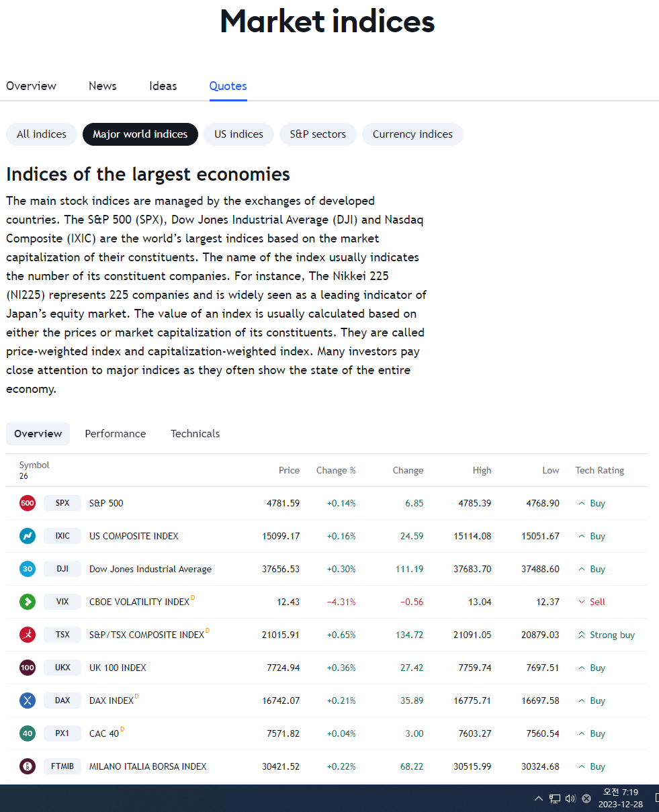The width and height of the screenshot is (659, 812).
Task: Click the UKX 100 logo icon
Action: click(x=28, y=668)
